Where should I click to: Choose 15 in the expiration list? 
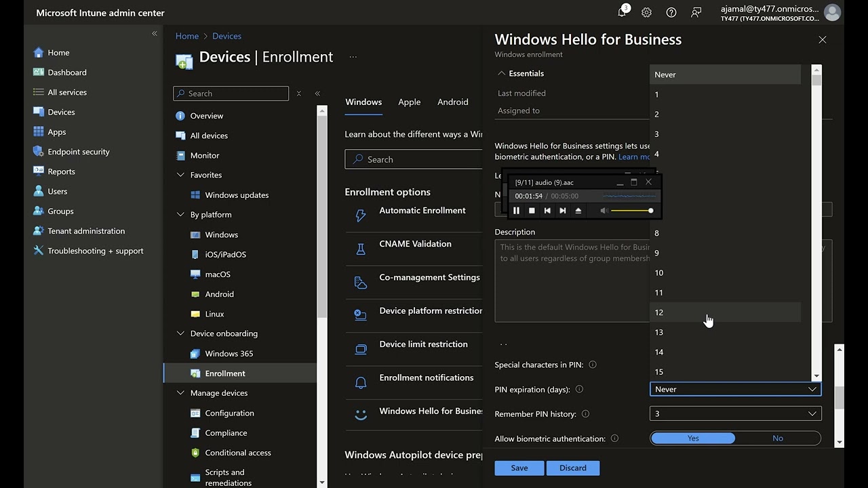725,372
